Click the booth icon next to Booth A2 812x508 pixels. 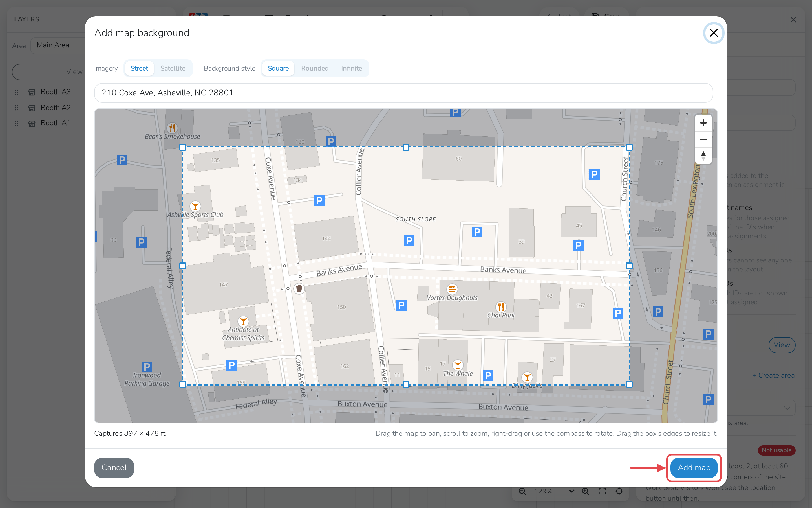pyautogui.click(x=32, y=108)
